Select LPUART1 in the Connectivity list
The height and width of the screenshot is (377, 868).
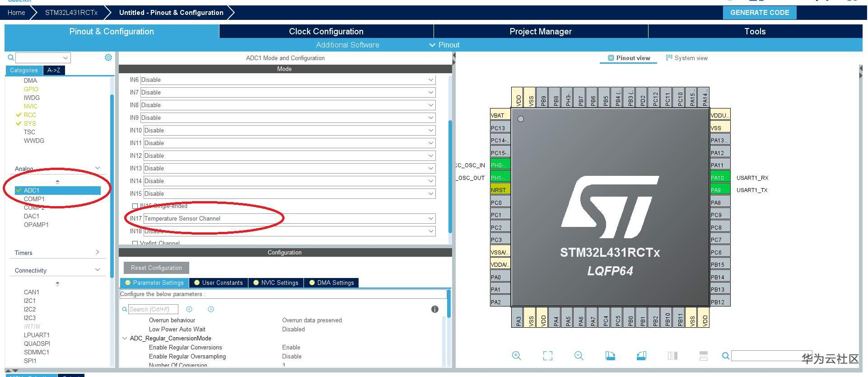pos(37,335)
